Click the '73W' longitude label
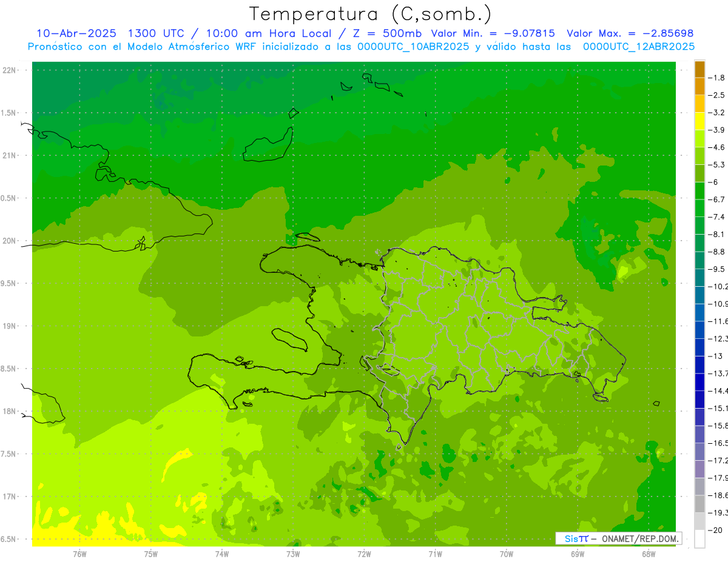Screen dimensions: 728x562 [293, 554]
